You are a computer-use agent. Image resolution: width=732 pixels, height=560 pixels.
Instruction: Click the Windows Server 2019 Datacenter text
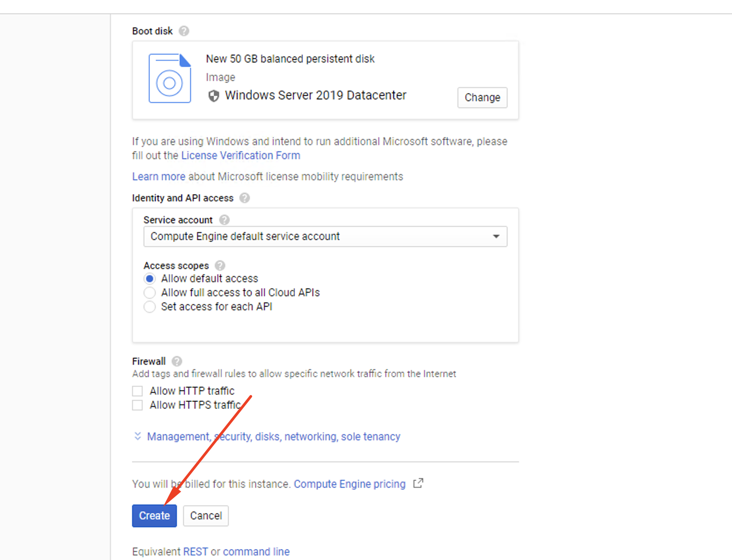315,95
